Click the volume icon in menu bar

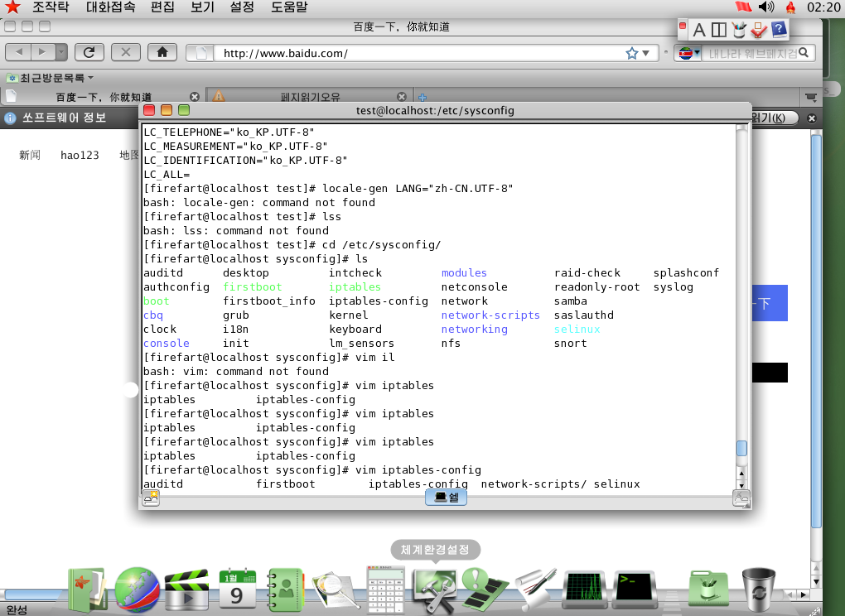coord(765,7)
